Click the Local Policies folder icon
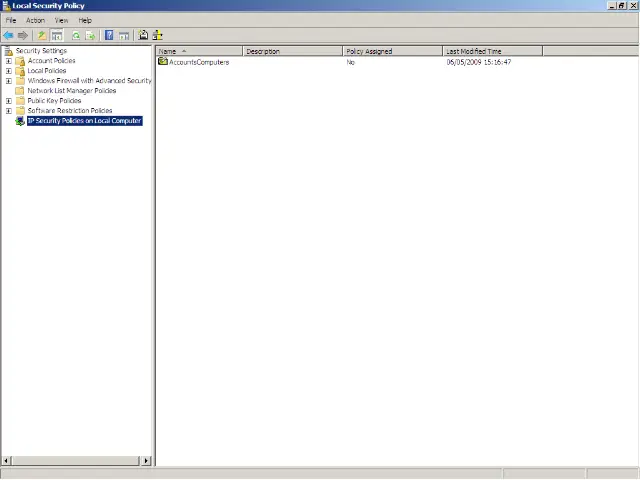 20,71
